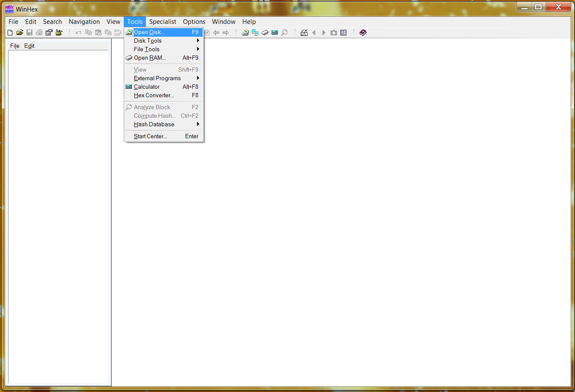Maximize the WinHex window
The height and width of the screenshot is (392, 575).
click(539, 7)
